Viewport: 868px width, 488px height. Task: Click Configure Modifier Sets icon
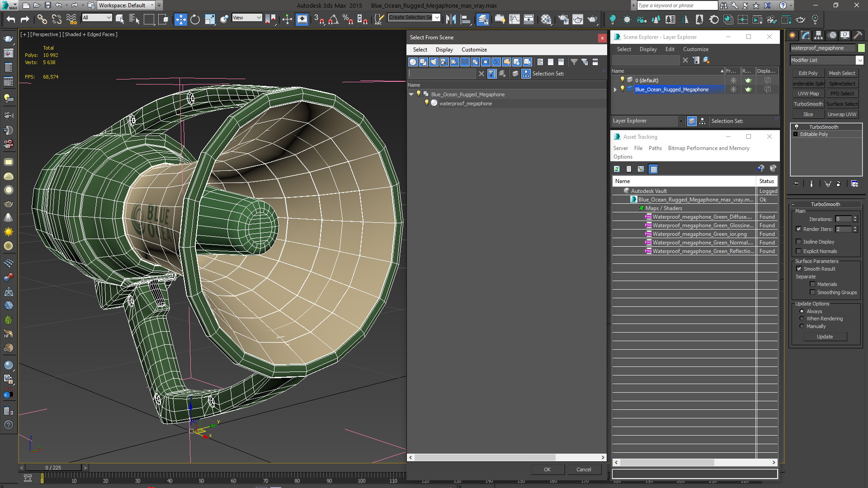pyautogui.click(x=854, y=183)
